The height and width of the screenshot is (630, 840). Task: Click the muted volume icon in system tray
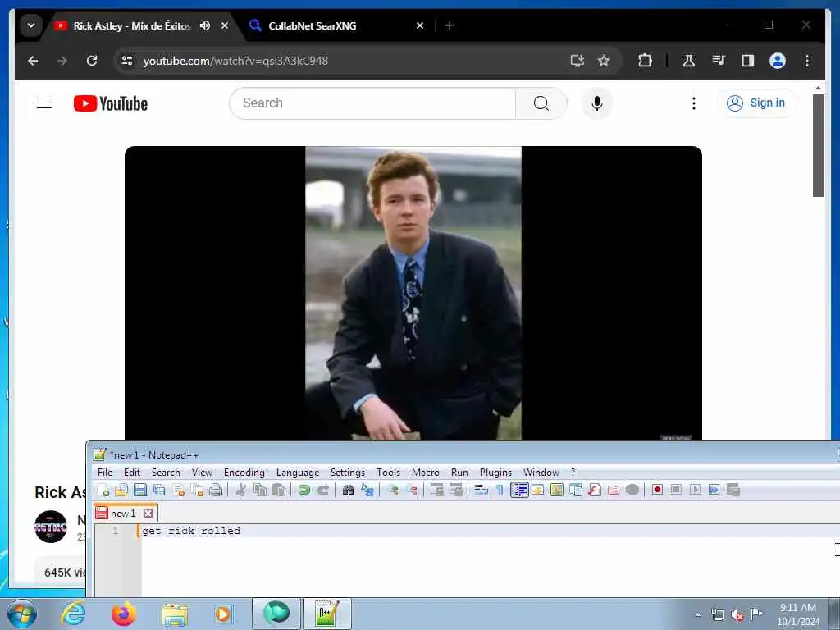click(737, 615)
